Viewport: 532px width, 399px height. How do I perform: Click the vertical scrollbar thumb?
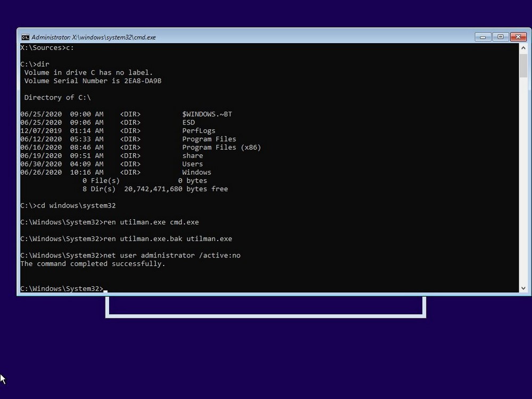[x=523, y=65]
